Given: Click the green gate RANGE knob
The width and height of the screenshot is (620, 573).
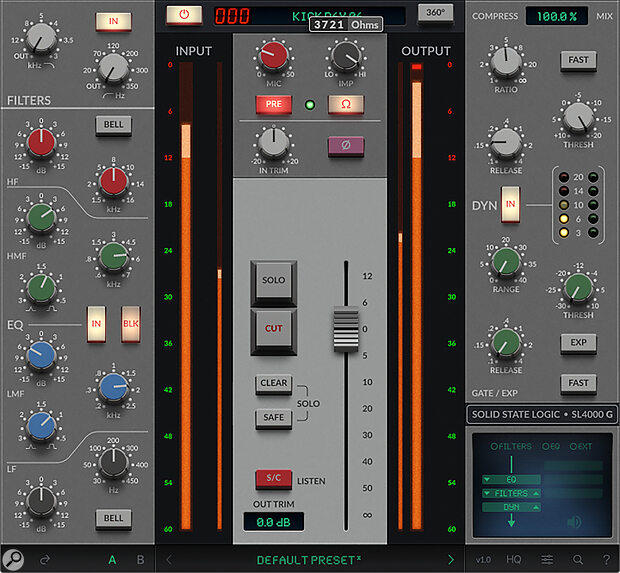Looking at the screenshot, I should 506,262.
